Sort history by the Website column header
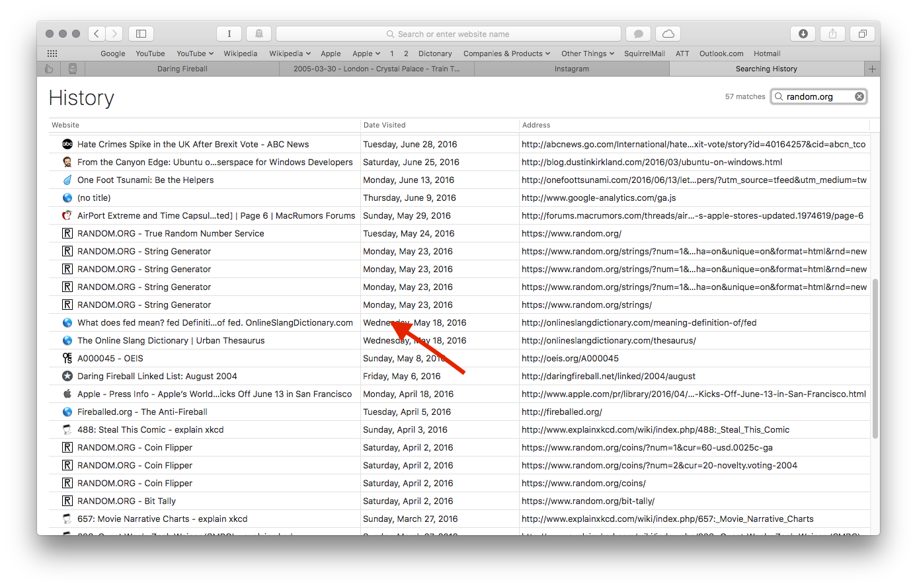Screen dimensions: 917x588 204,125
